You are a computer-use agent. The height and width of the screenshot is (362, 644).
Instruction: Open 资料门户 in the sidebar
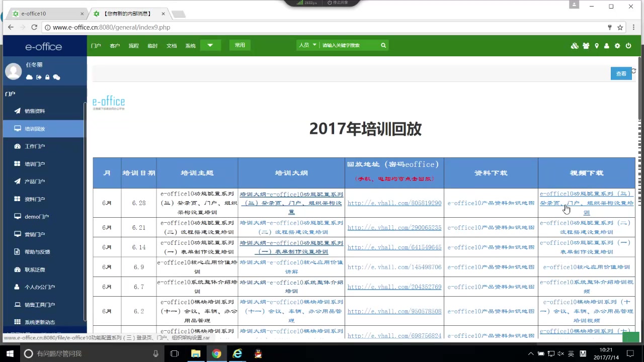(43, 199)
